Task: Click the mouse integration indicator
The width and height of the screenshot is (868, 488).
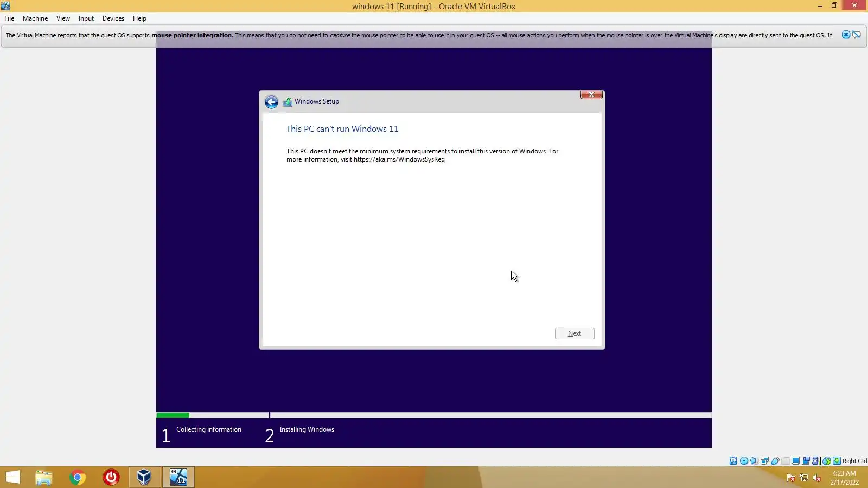Action: pos(827,461)
